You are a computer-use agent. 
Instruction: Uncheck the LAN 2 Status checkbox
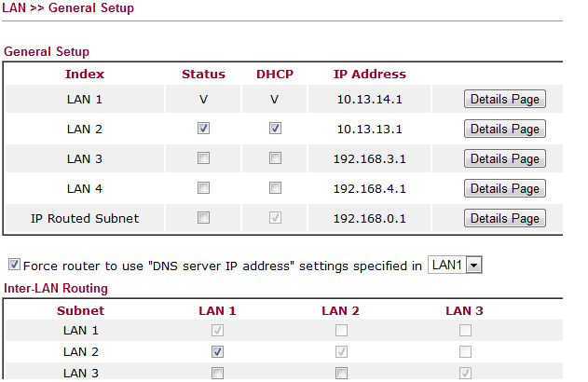pyautogui.click(x=204, y=129)
